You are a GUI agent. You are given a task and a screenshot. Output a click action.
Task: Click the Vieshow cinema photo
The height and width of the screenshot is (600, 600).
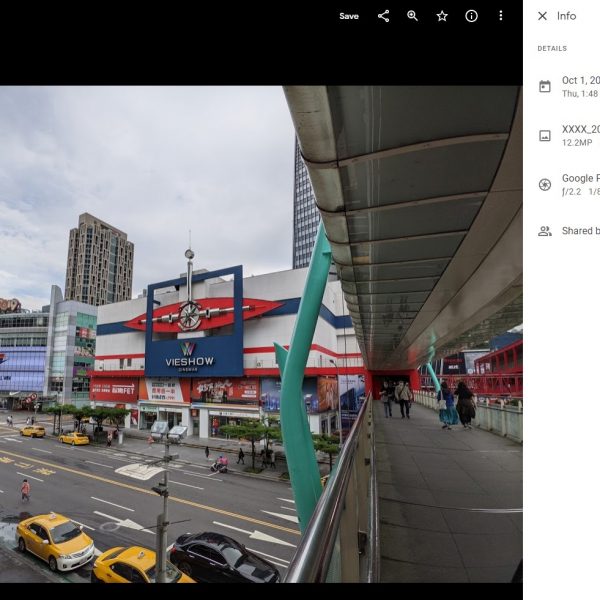[x=260, y=333]
